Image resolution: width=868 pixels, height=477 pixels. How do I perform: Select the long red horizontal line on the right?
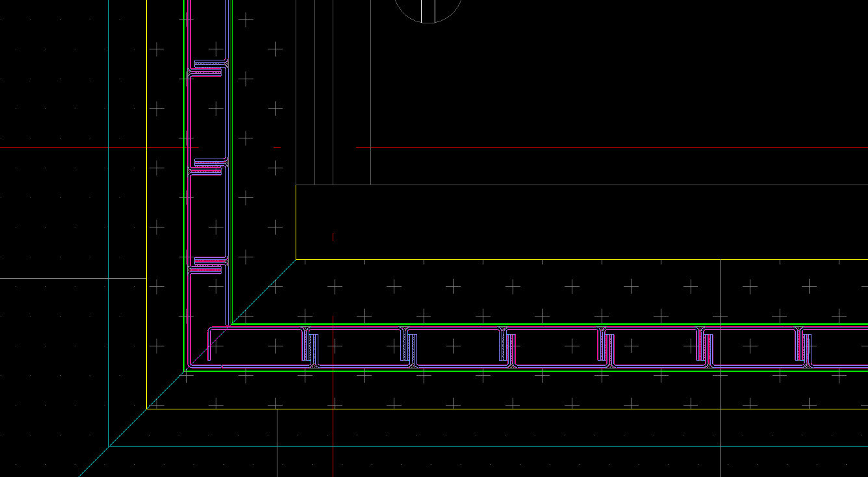click(x=612, y=148)
